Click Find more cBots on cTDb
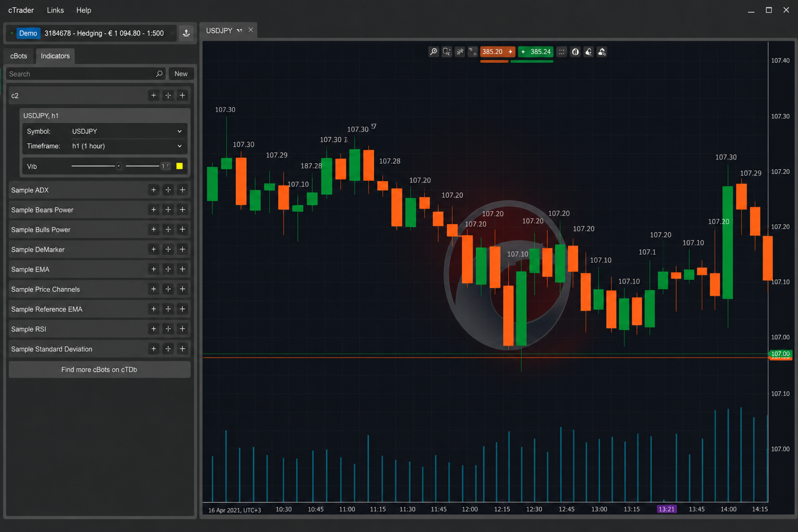This screenshot has width=798, height=532. [99, 370]
